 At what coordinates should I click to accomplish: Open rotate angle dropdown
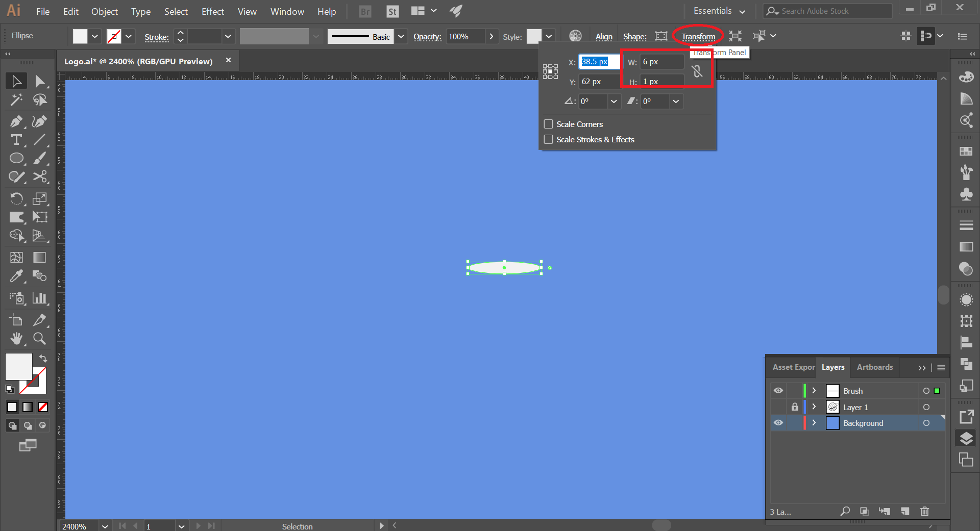(x=614, y=101)
